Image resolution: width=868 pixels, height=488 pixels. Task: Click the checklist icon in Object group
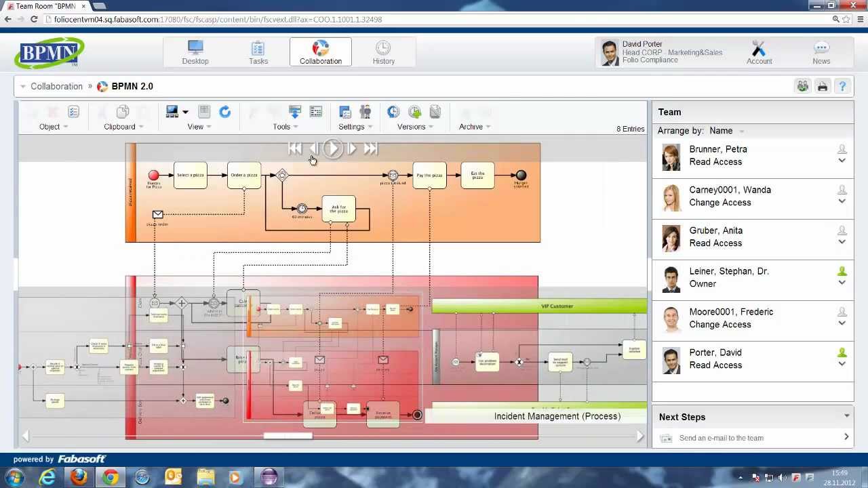tap(73, 111)
